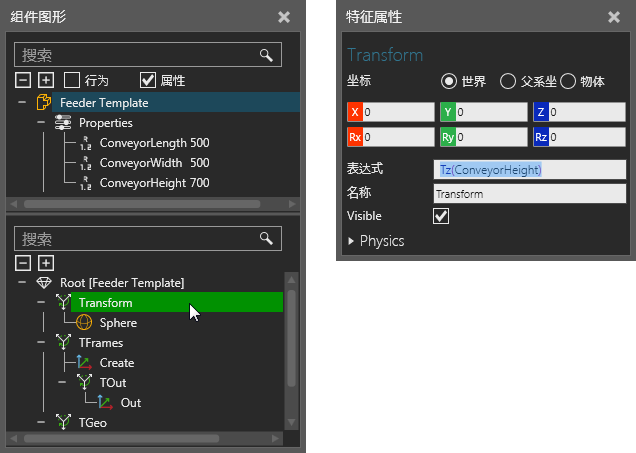Click the Create frame icon
The width and height of the screenshot is (636, 453).
(85, 362)
